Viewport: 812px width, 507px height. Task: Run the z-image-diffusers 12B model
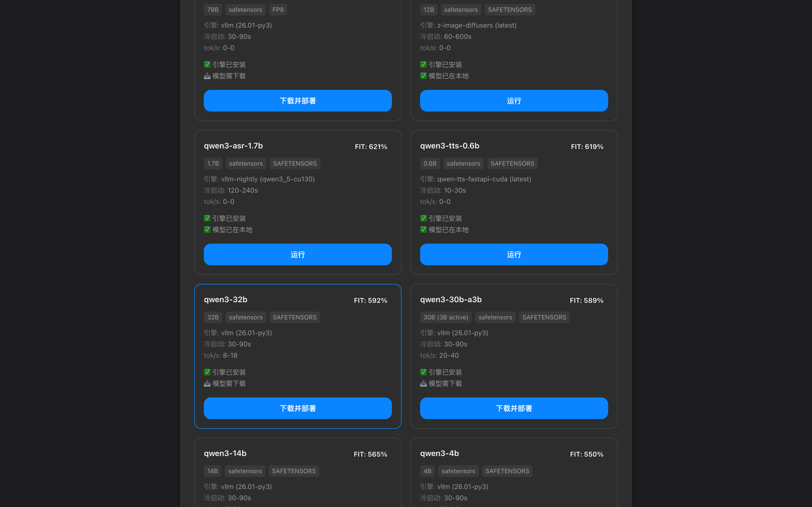[514, 101]
